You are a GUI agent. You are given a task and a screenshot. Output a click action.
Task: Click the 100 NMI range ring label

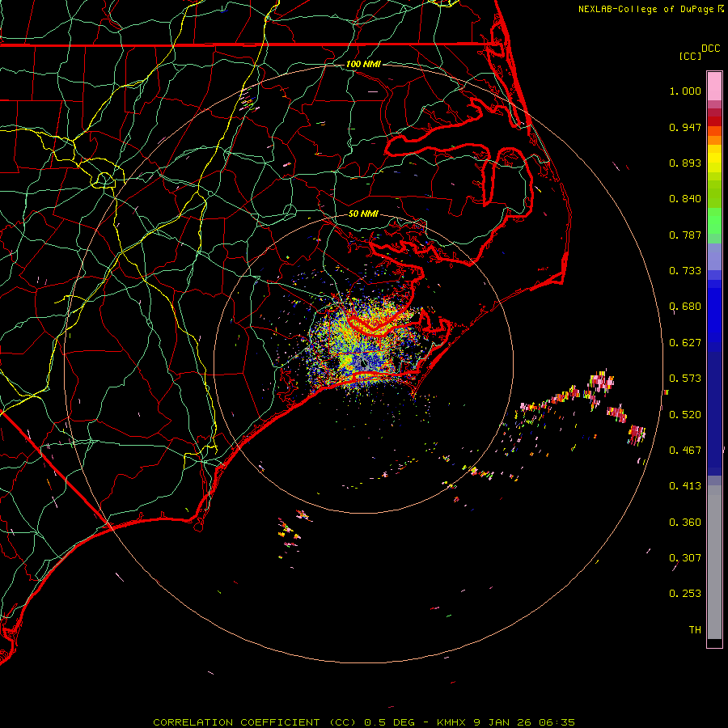363,64
